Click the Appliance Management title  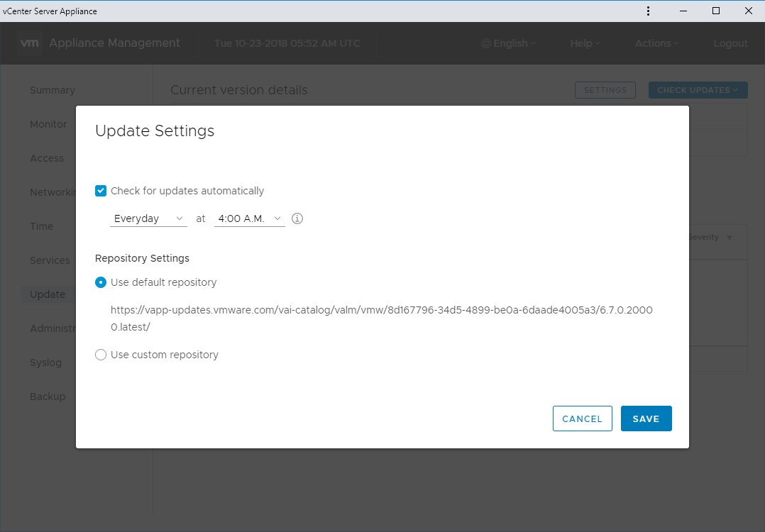tap(114, 43)
